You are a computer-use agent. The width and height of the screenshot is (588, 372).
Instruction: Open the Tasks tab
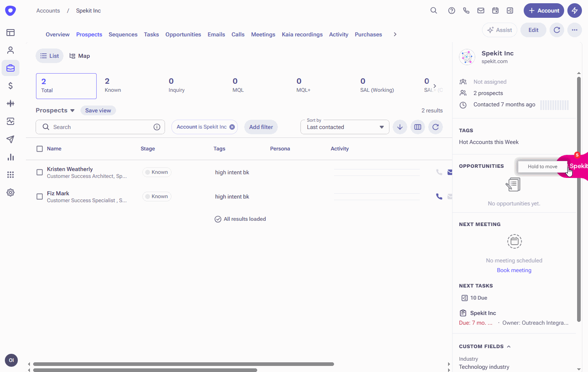pos(151,34)
